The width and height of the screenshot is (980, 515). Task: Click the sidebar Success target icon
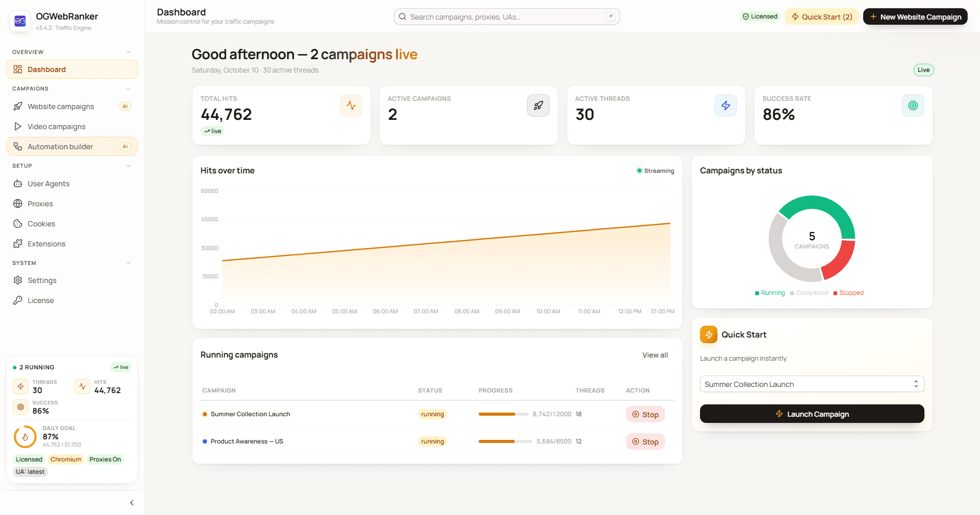pos(21,407)
